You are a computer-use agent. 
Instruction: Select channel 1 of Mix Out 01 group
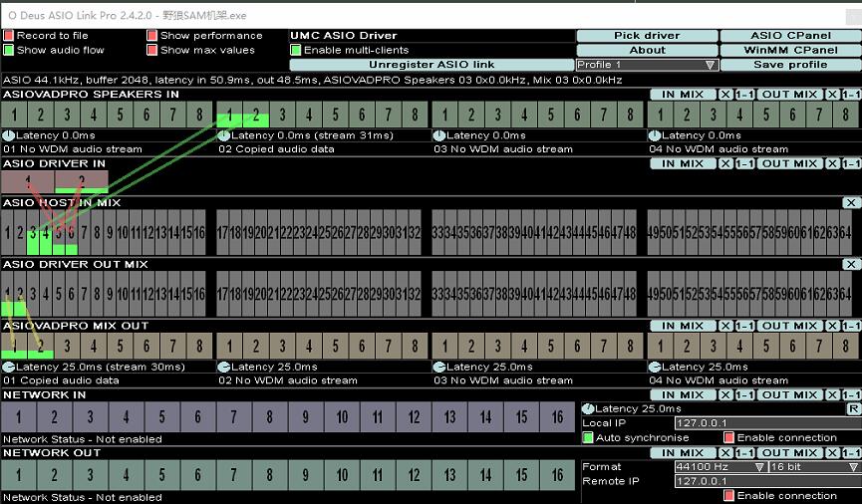pos(14,346)
